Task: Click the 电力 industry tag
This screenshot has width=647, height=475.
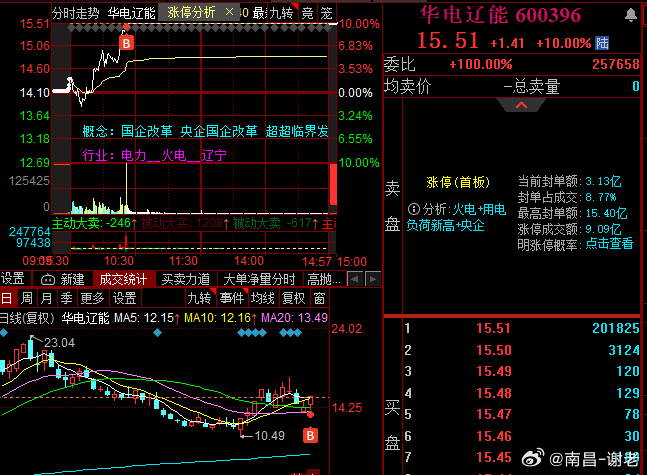Action: (x=133, y=155)
